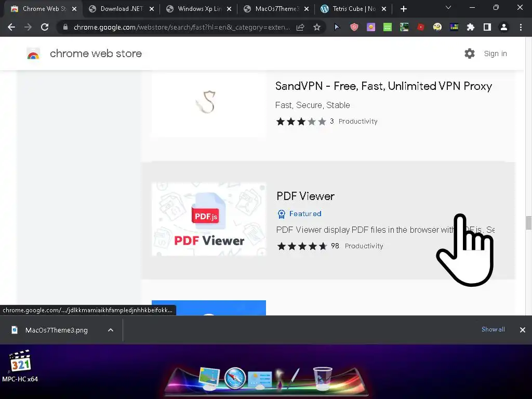Open the Chrome profile avatar menu

coord(504,27)
